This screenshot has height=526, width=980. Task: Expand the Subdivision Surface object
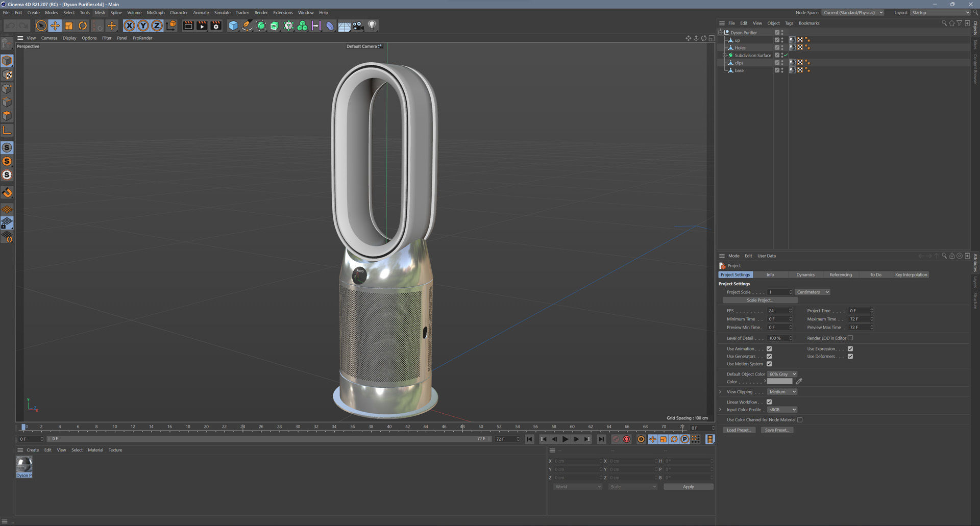point(724,55)
